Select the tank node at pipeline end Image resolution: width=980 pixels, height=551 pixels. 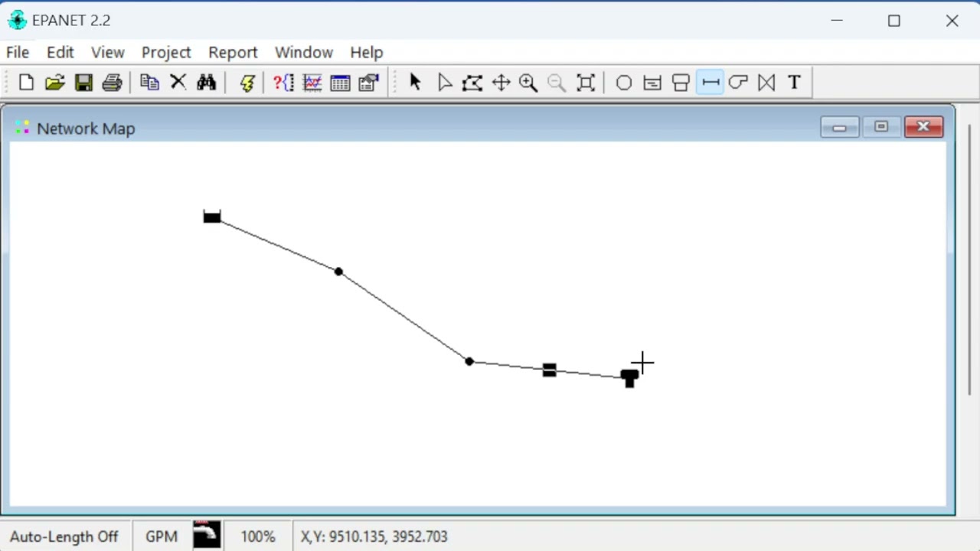pos(629,378)
